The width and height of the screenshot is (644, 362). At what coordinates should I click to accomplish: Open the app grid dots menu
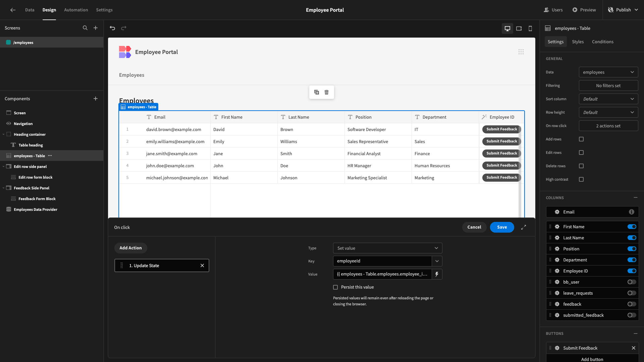point(521,52)
